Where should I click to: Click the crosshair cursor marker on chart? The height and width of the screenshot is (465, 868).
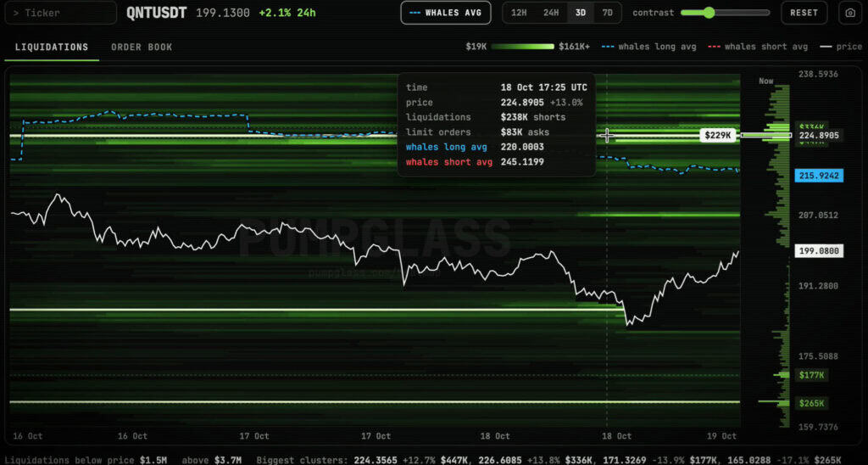[607, 135]
